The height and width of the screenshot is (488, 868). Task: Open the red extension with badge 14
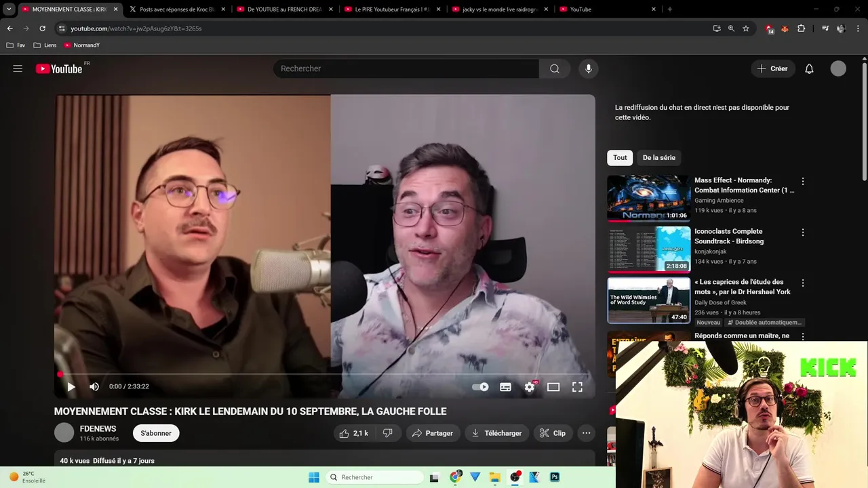(770, 29)
